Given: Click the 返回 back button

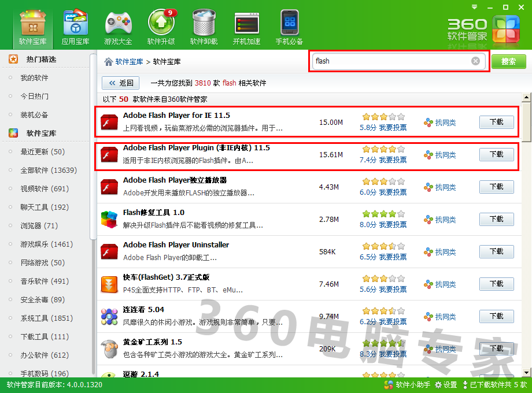Looking at the screenshot, I should (x=121, y=83).
